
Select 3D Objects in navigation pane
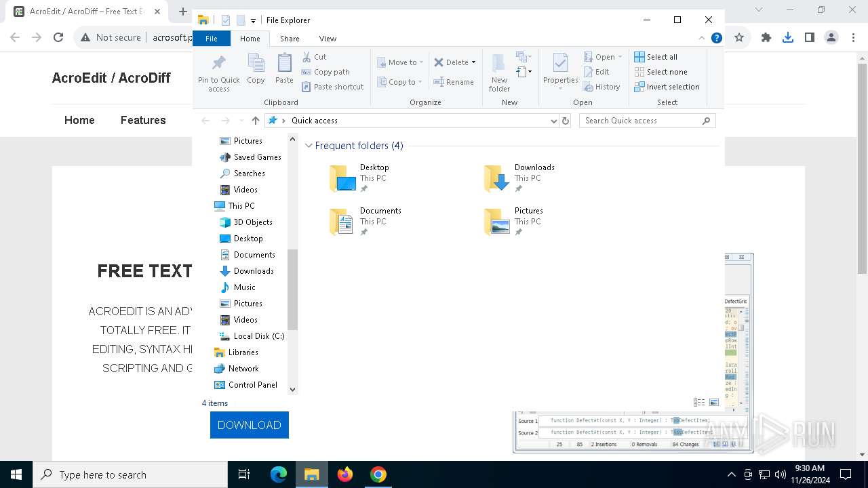click(246, 222)
